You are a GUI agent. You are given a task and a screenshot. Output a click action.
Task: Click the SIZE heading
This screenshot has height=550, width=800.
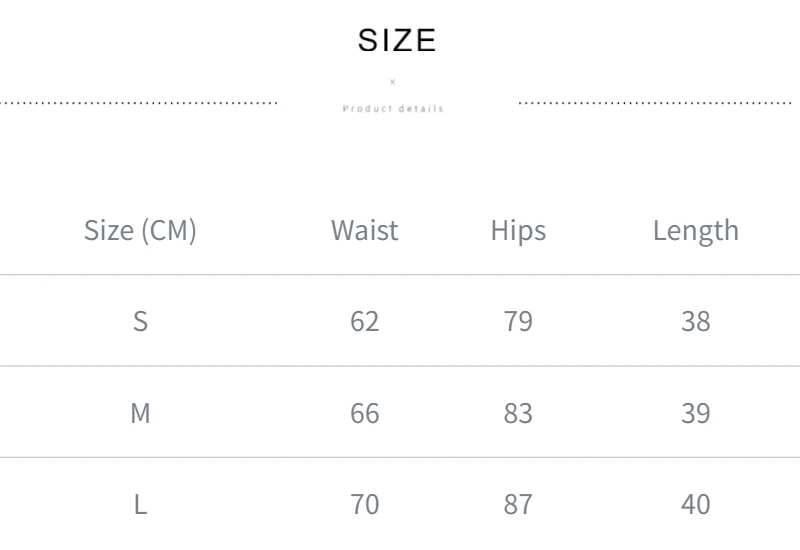pyautogui.click(x=397, y=40)
